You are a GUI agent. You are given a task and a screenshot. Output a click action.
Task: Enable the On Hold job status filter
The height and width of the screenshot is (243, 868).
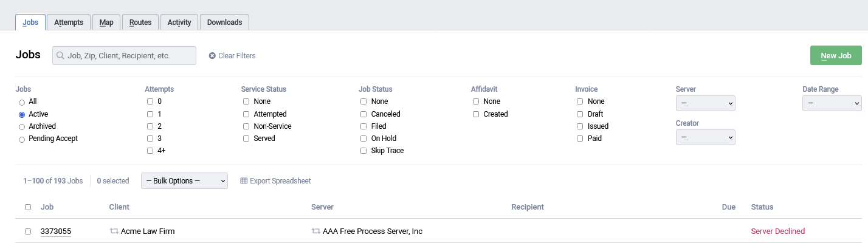coord(363,139)
